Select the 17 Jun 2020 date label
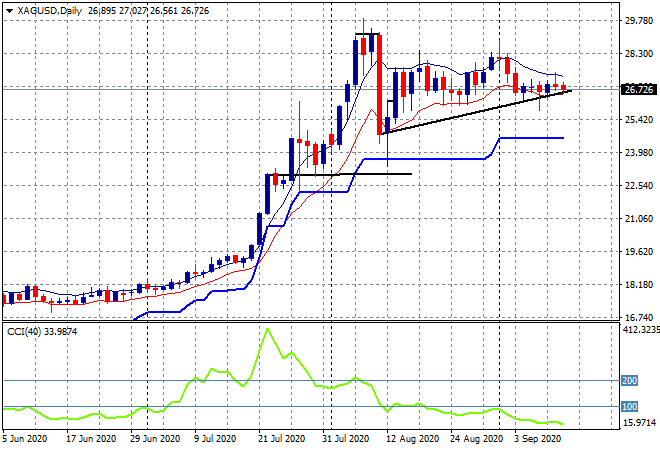 [x=91, y=439]
